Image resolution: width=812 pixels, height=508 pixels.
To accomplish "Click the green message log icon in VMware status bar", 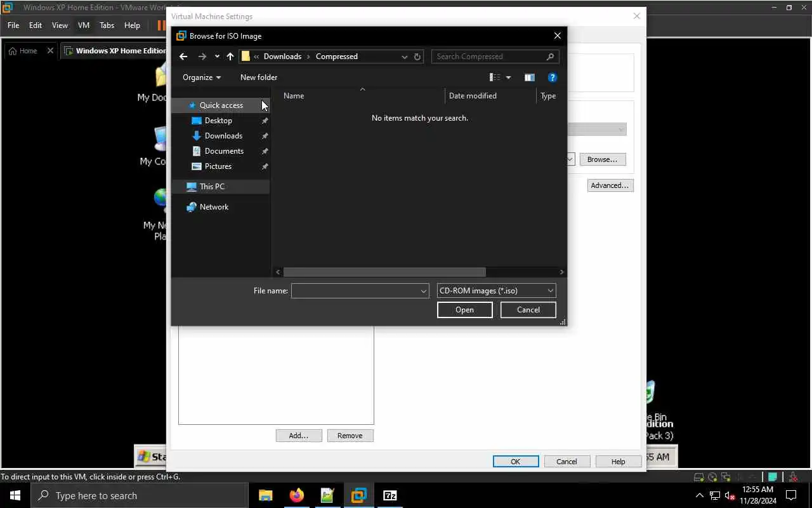I will (x=773, y=477).
